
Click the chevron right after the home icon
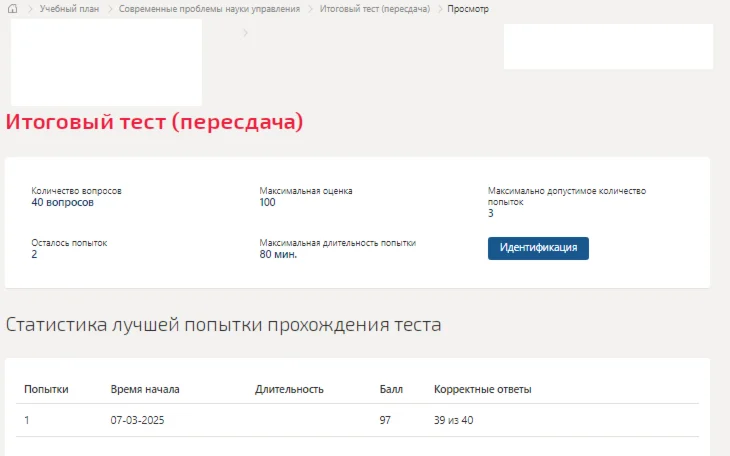pos(30,9)
